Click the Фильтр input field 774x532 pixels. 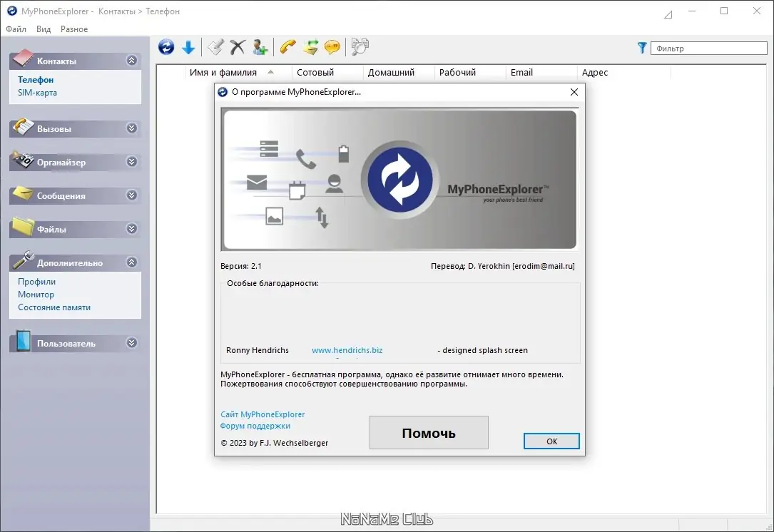click(x=709, y=48)
